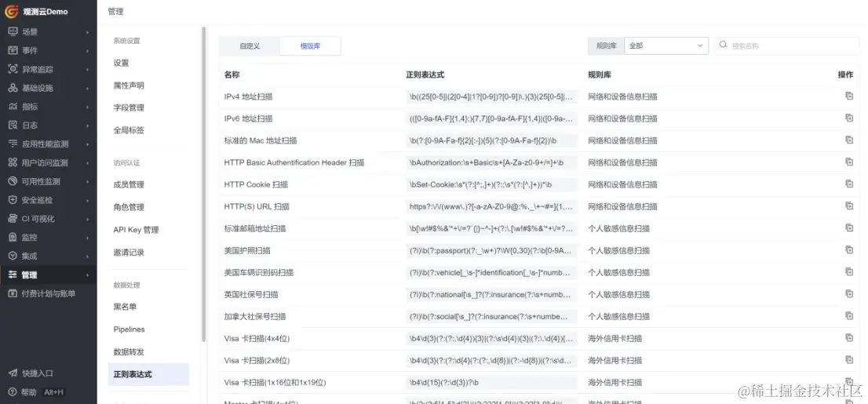Click the 事件 calendar icon
This screenshot has width=868, height=404.
point(13,50)
